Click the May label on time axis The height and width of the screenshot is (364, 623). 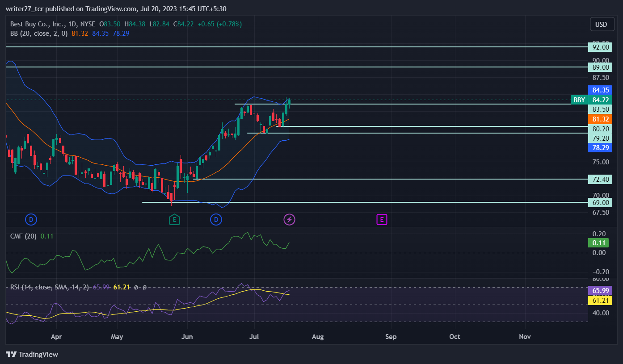(117, 337)
